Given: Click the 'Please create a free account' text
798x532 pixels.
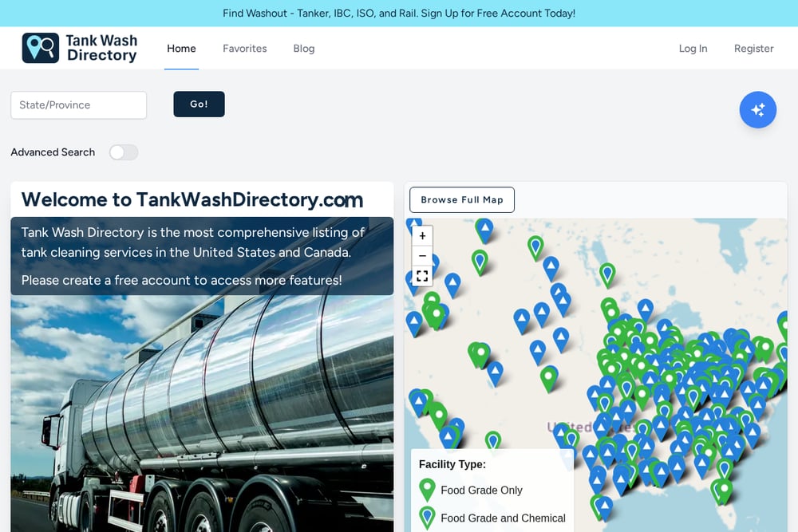Looking at the screenshot, I should pos(182,280).
